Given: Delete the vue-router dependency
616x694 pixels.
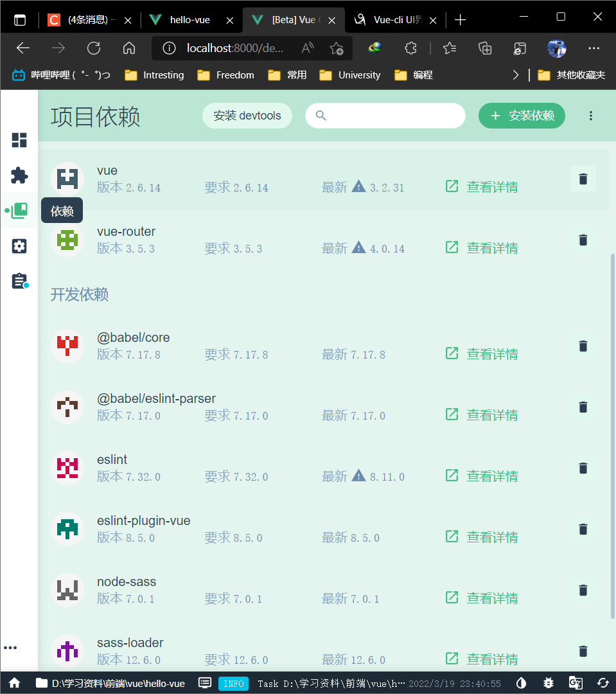Looking at the screenshot, I should 583,240.
